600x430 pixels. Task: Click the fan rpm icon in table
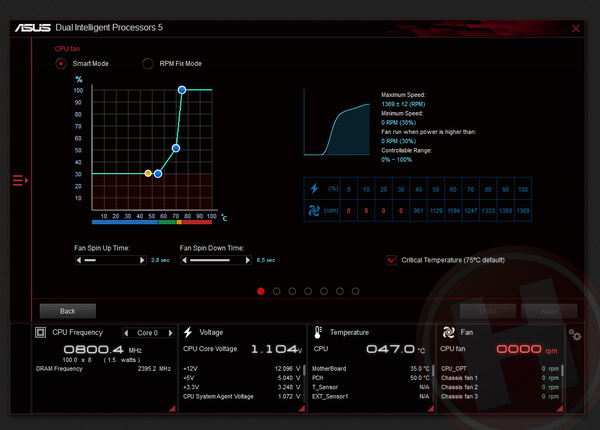pyautogui.click(x=315, y=210)
